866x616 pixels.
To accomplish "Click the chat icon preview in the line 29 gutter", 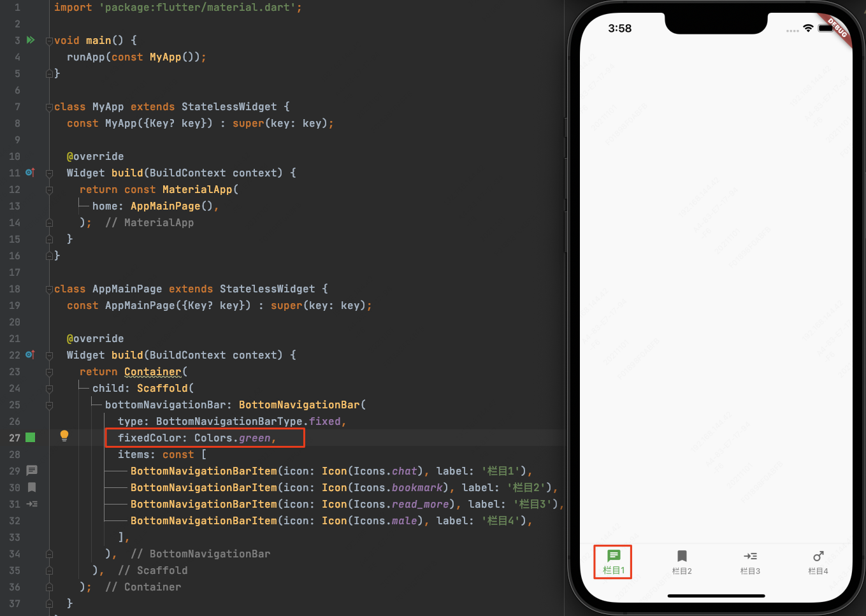I will (32, 471).
